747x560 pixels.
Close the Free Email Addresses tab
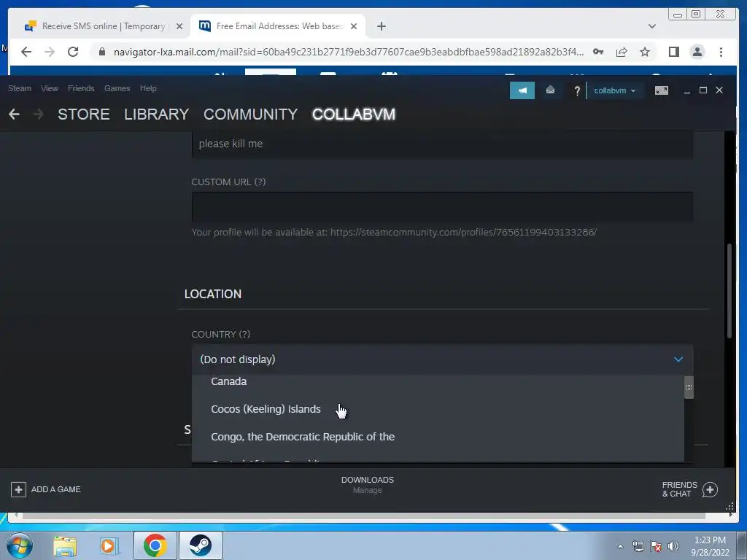click(354, 26)
